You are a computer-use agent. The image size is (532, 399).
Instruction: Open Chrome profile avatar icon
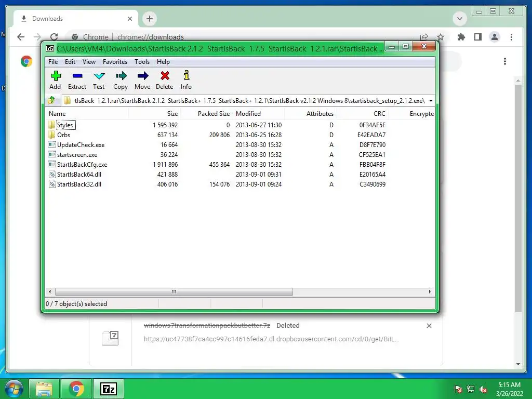(495, 37)
